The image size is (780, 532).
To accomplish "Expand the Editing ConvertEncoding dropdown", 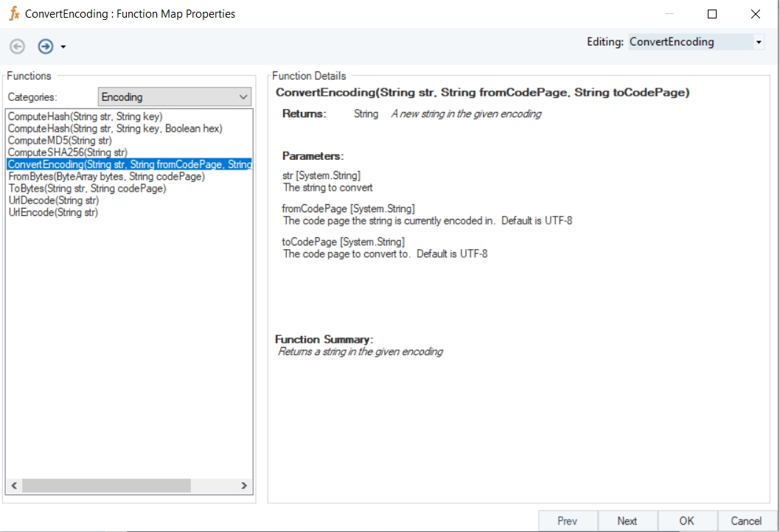I will [x=759, y=43].
